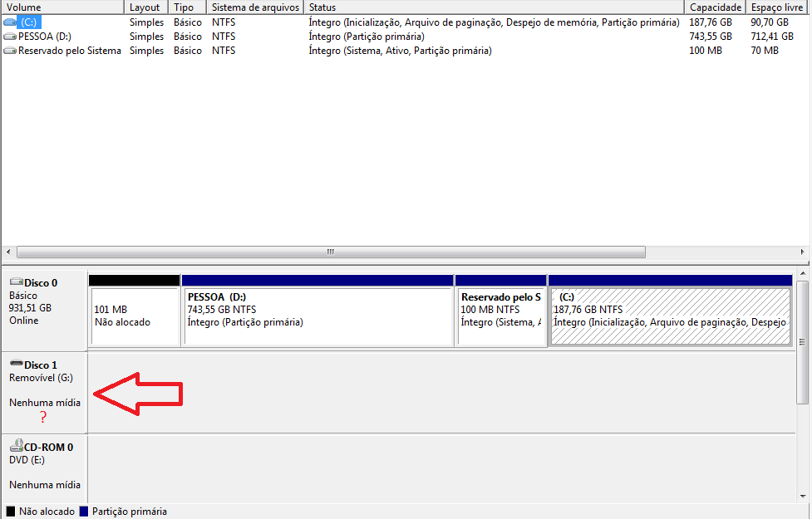Image resolution: width=812 pixels, height=519 pixels.
Task: Sort by the Espaço livre column header
Action: pyautogui.click(x=777, y=7)
